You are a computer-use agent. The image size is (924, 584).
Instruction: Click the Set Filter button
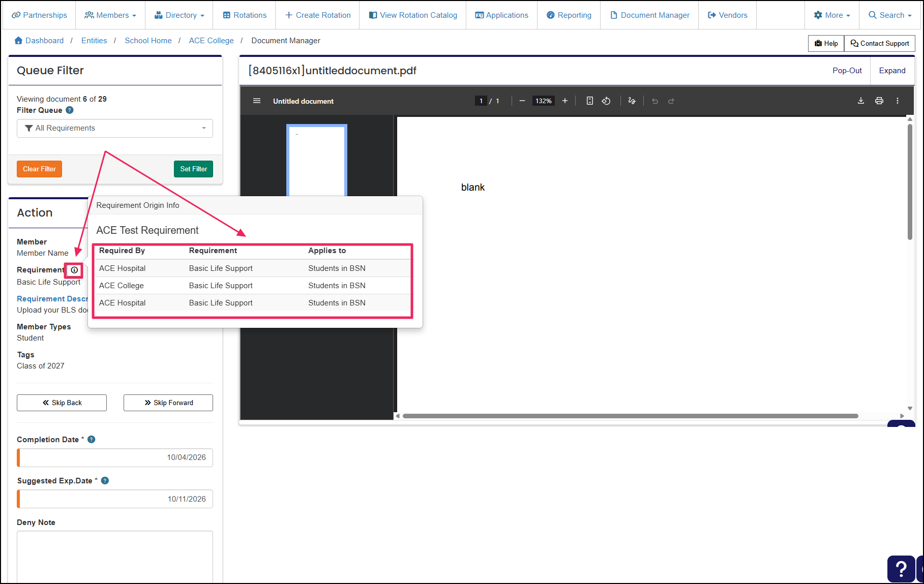193,169
